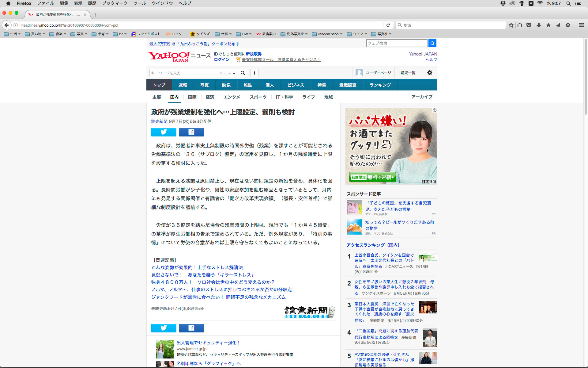Expand the 海外写真家 bookmark folder
Viewport: 588px width, 368px height.
pyautogui.click(x=294, y=34)
